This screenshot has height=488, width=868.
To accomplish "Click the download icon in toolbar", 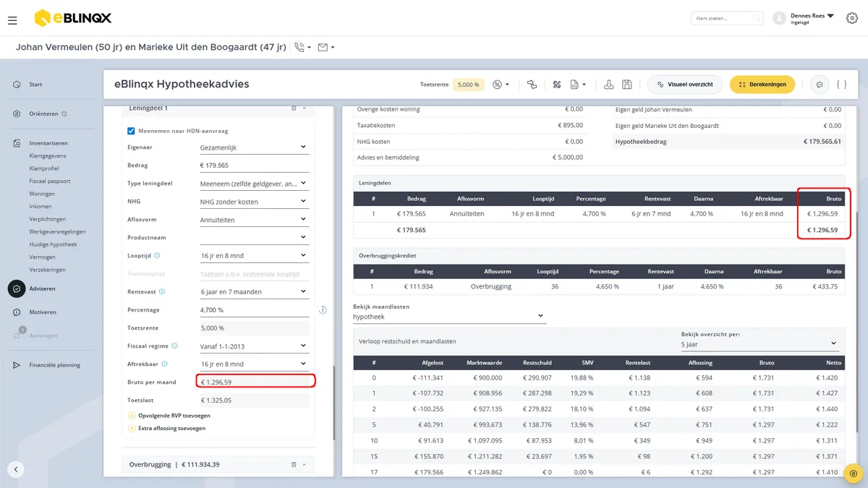I will coord(609,85).
